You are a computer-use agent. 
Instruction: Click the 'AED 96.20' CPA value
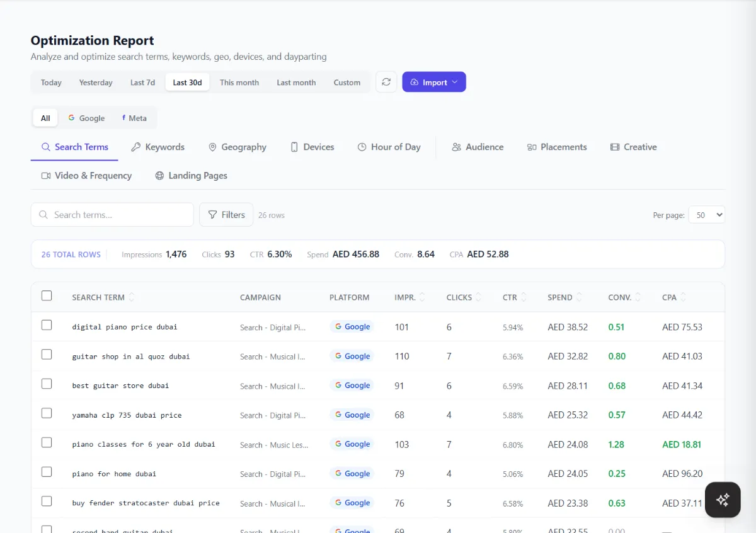click(x=682, y=474)
